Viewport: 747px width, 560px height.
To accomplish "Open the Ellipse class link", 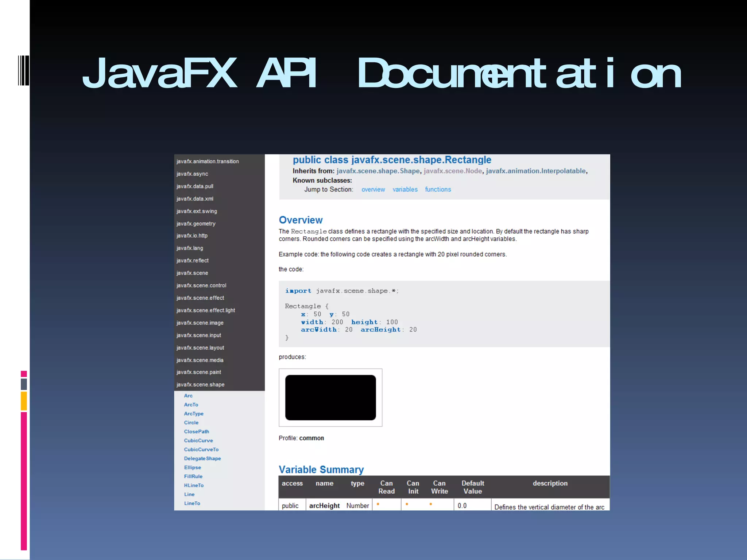I will 193,467.
